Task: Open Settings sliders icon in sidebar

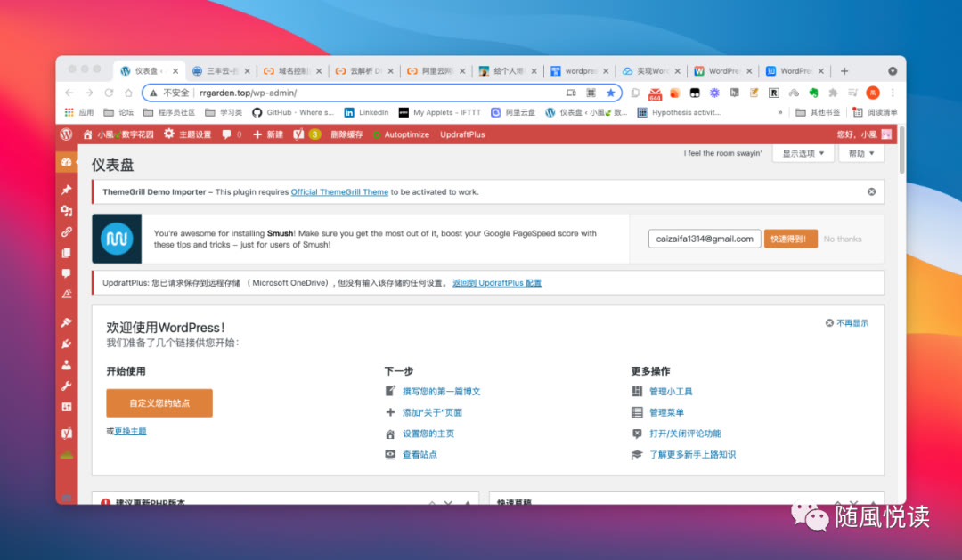Action: click(x=66, y=407)
